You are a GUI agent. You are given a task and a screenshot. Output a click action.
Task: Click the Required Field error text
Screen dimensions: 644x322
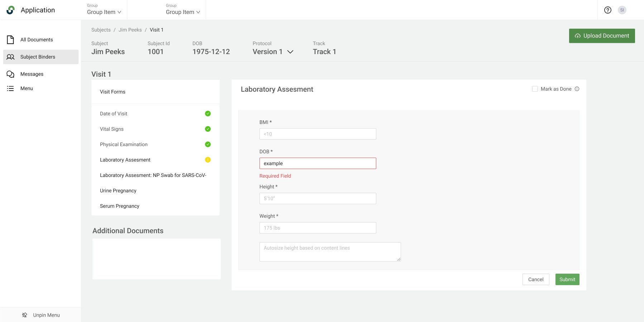pos(275,176)
